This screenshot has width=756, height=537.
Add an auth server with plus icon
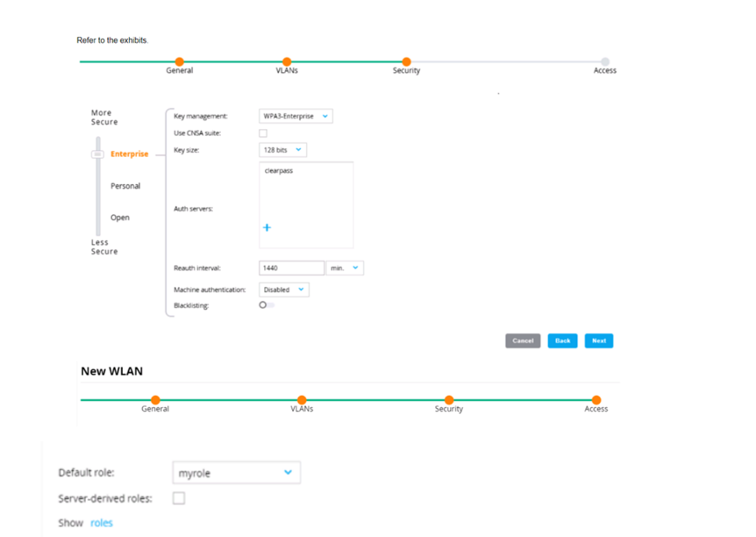coord(267,227)
